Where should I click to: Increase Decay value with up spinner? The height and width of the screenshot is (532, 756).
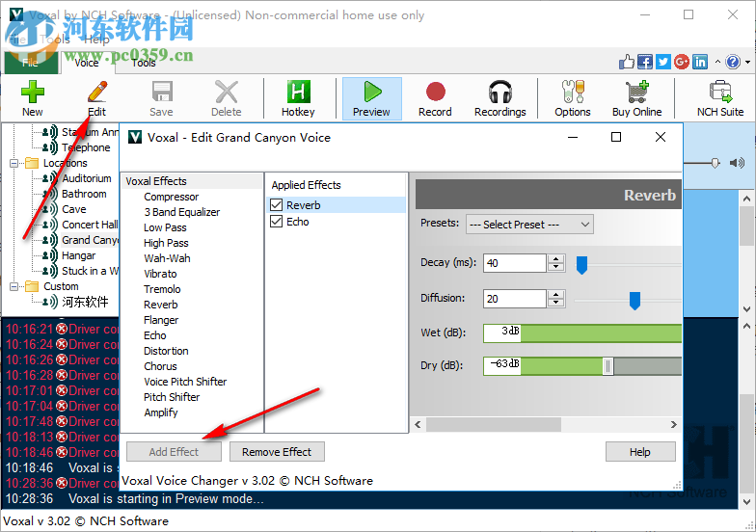click(x=556, y=258)
